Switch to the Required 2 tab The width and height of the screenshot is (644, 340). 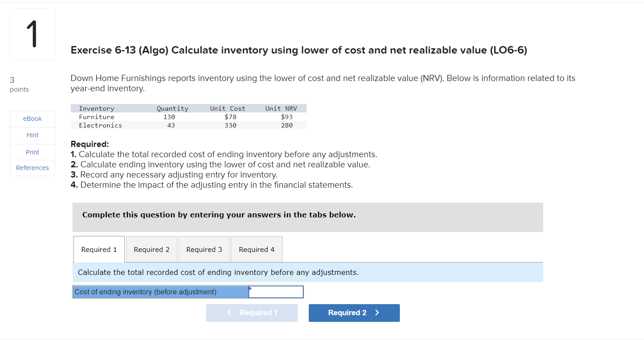(151, 249)
